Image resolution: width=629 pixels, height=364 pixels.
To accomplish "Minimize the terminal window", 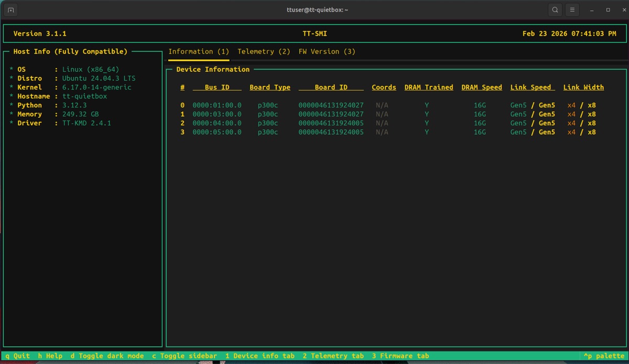I will pyautogui.click(x=592, y=10).
